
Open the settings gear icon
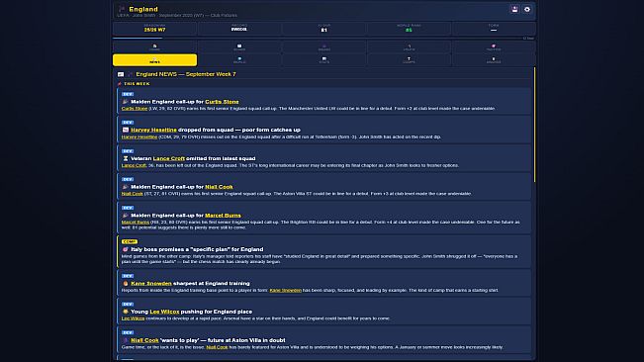click(x=527, y=9)
